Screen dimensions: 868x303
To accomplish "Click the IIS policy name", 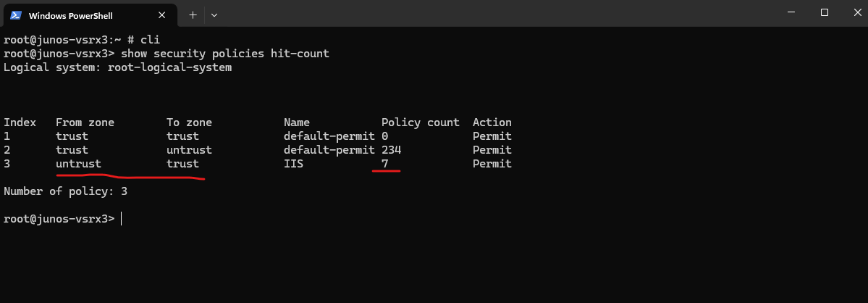I will pyautogui.click(x=293, y=164).
